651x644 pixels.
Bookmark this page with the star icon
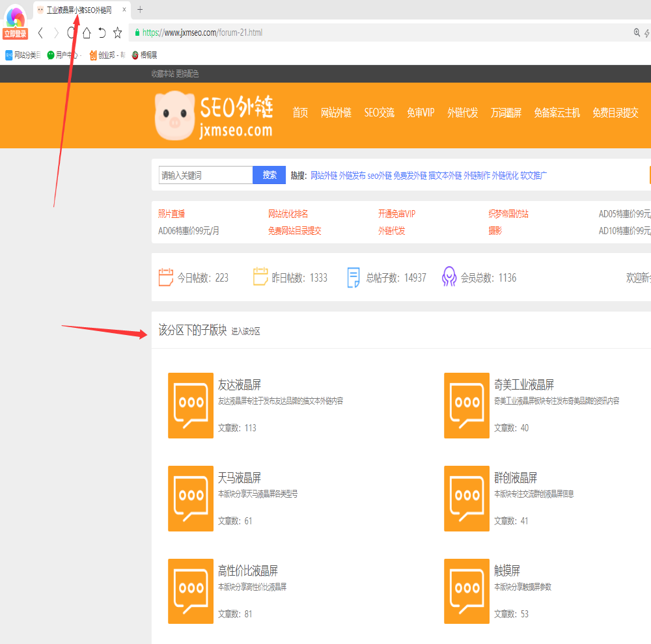(x=117, y=33)
